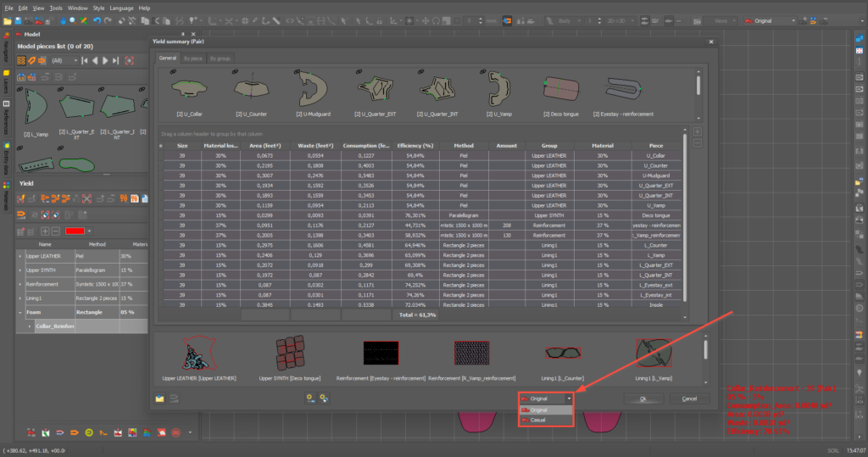Image resolution: width=868 pixels, height=457 pixels.
Task: Click the red color swatch in Yield panel
Action: [74, 231]
